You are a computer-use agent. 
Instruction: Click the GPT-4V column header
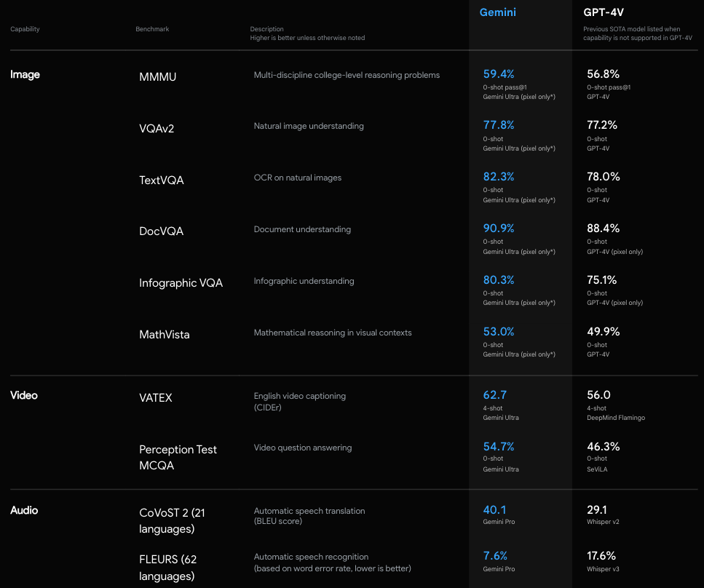[604, 12]
